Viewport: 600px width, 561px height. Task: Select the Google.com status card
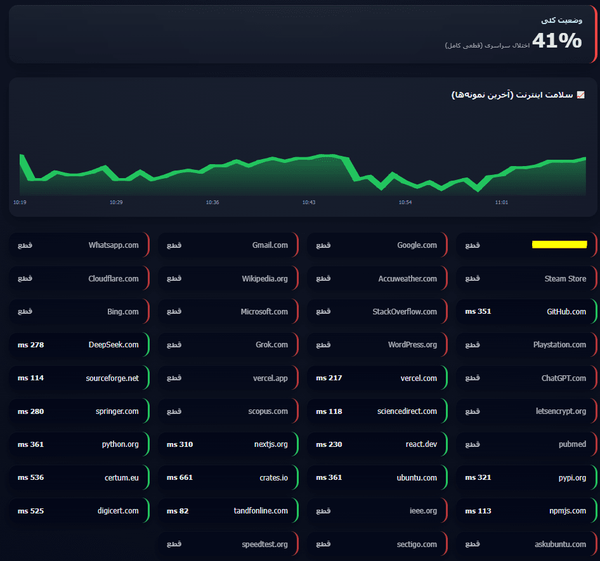point(378,245)
